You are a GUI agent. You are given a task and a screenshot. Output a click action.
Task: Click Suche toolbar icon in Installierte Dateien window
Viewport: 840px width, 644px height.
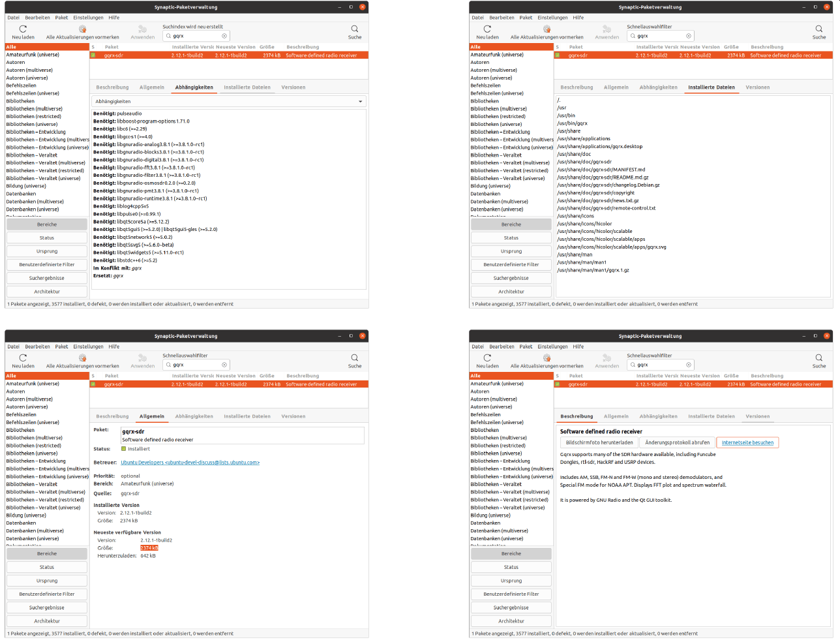tap(819, 29)
